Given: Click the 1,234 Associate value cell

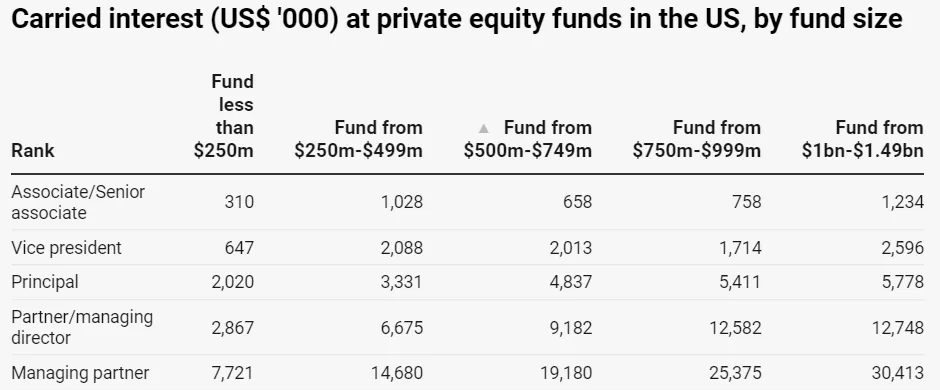Looking at the screenshot, I should coord(902,202).
